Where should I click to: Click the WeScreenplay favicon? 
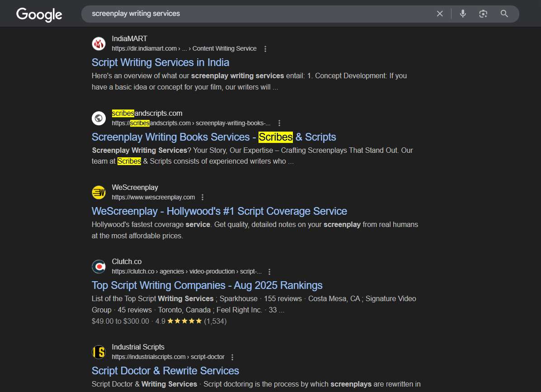coord(99,193)
